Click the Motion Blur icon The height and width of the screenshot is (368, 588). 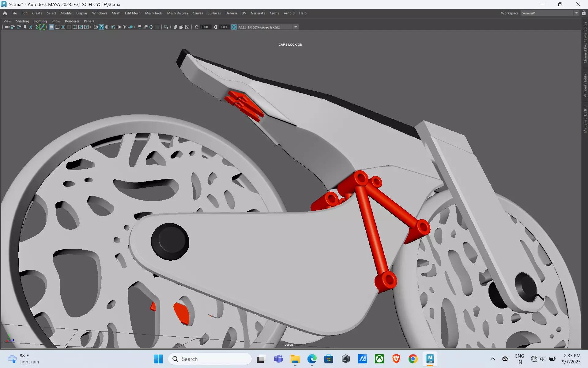[x=145, y=27]
